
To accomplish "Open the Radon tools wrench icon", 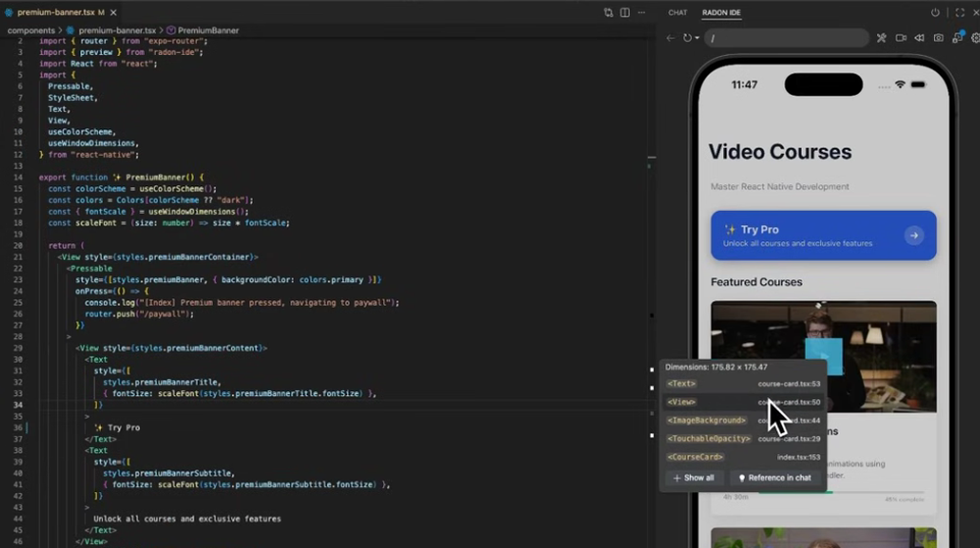I will pos(881,38).
